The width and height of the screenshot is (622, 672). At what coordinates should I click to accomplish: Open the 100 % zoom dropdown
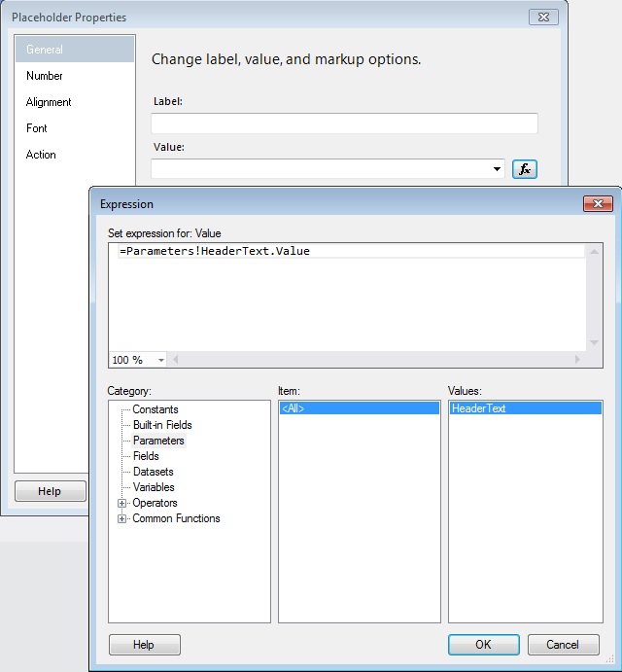160,360
